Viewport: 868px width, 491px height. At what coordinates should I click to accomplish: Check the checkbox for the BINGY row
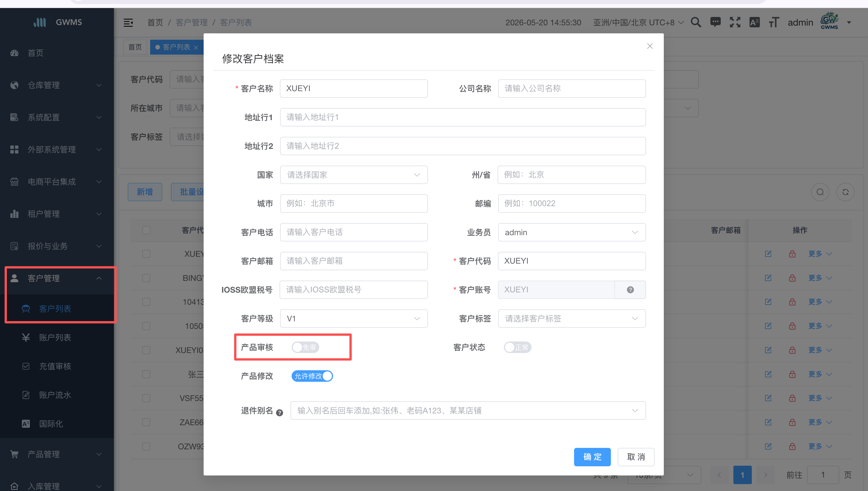146,278
